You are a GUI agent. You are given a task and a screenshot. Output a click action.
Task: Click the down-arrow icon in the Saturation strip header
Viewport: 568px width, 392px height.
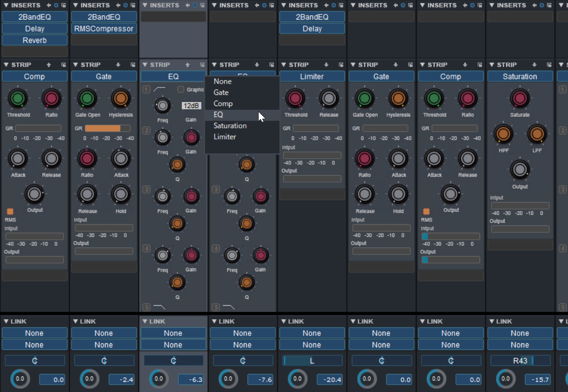click(534, 65)
